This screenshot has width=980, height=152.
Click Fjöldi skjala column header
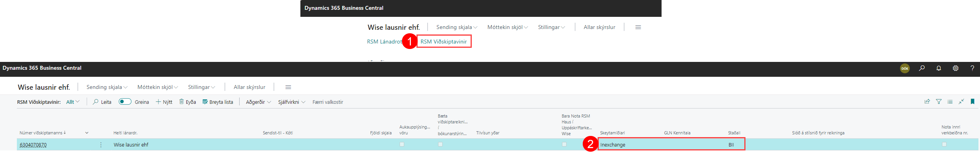click(x=381, y=133)
